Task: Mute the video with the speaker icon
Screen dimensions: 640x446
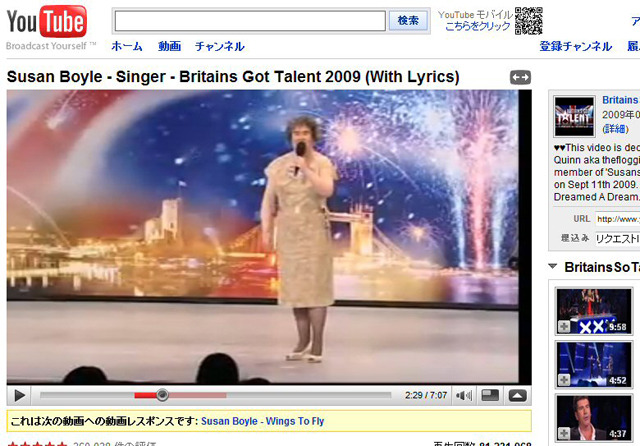Action: [464, 395]
